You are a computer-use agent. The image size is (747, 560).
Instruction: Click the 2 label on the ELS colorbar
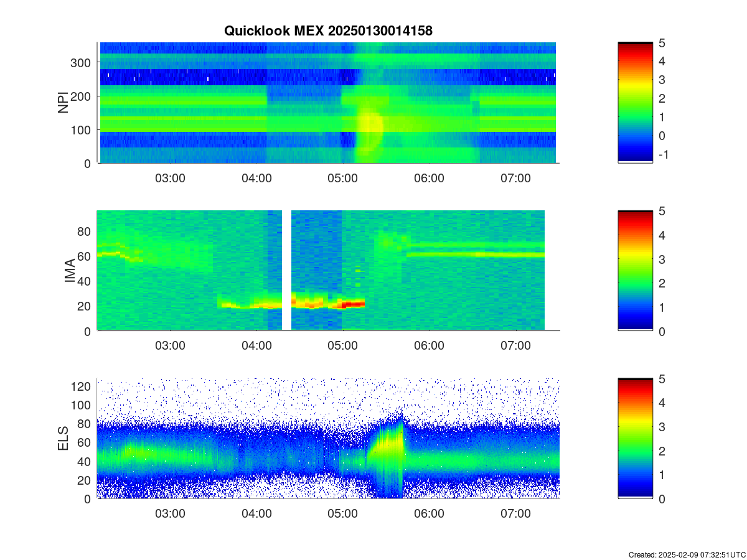[662, 450]
